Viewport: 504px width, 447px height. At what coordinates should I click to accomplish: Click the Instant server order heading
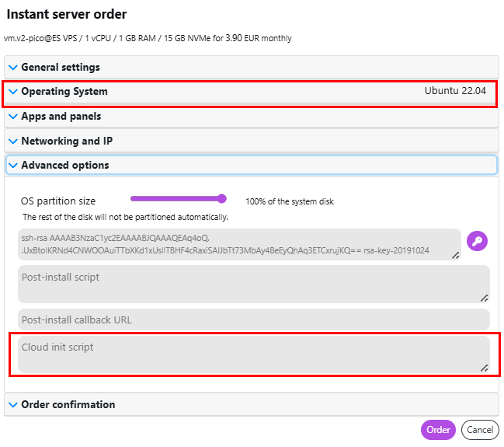[x=67, y=14]
